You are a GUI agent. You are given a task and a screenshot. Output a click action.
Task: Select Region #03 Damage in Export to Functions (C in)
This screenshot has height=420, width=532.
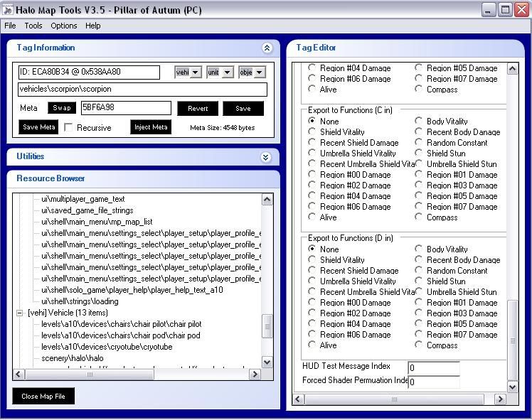point(418,185)
